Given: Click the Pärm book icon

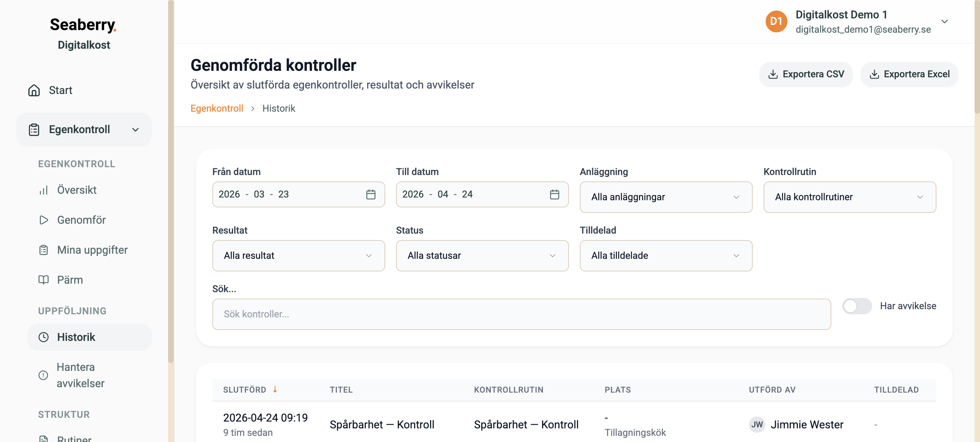Looking at the screenshot, I should click(43, 280).
